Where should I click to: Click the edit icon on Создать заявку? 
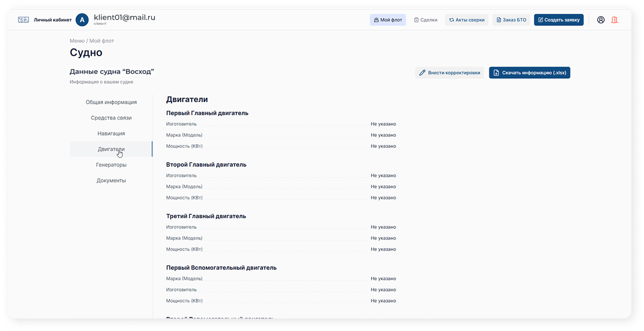(541, 20)
